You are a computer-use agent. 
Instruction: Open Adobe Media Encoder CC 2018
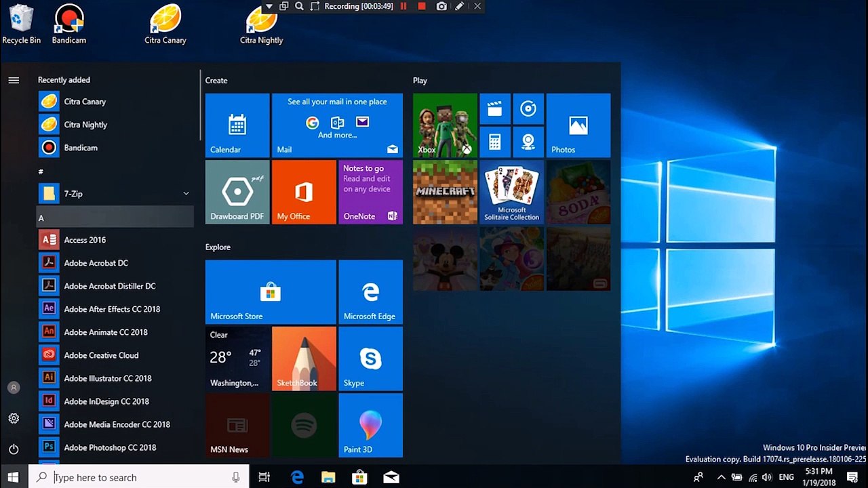115,424
